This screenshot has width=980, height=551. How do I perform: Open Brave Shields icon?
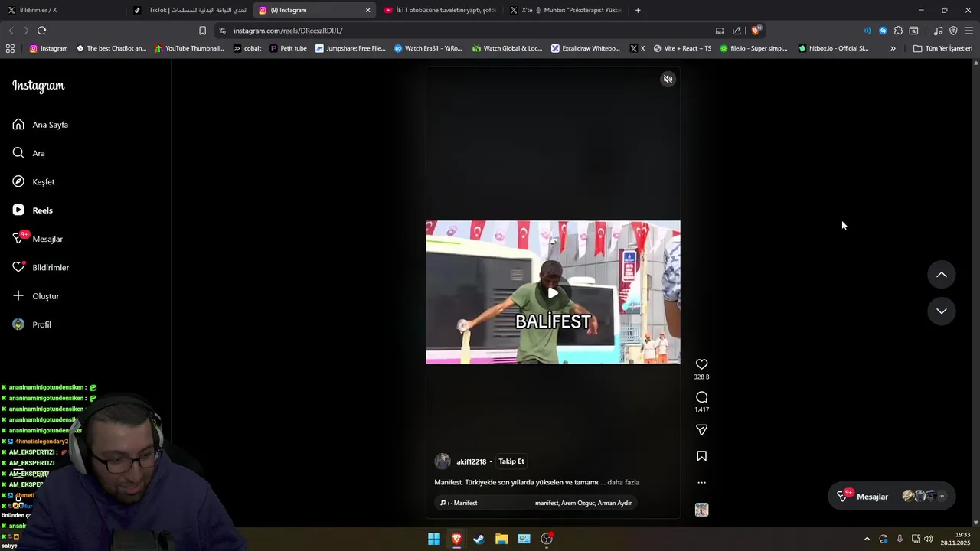point(756,31)
